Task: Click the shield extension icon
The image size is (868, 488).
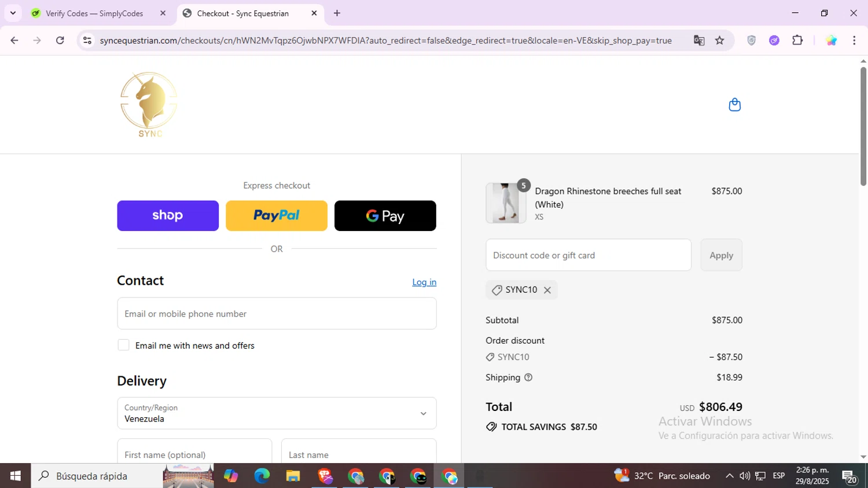Action: (751, 41)
